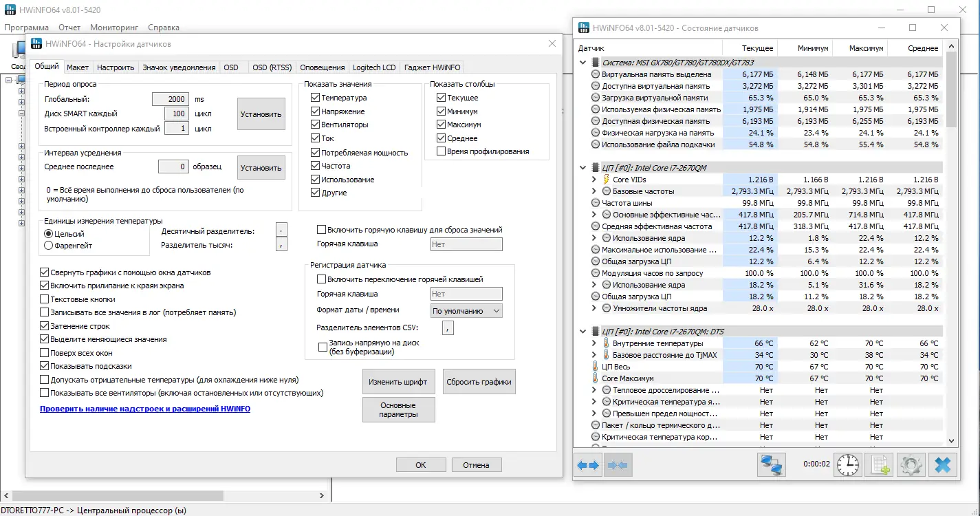Toggle the Затенение строк checkbox
The height and width of the screenshot is (516, 980).
click(x=45, y=326)
